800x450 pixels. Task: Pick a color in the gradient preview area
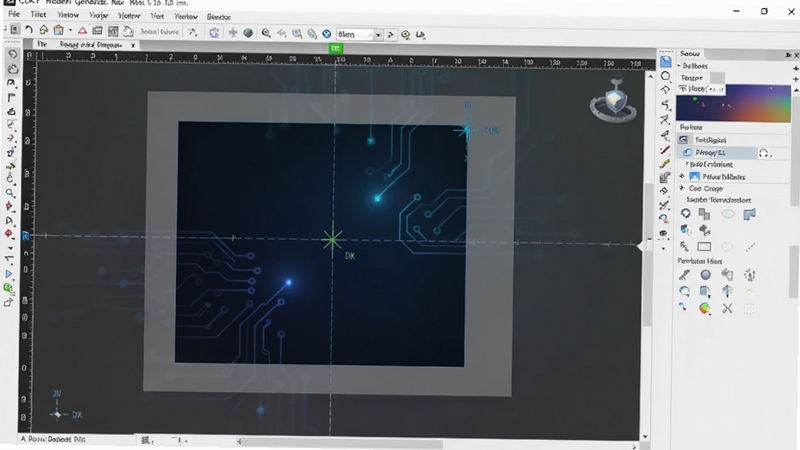(x=733, y=104)
